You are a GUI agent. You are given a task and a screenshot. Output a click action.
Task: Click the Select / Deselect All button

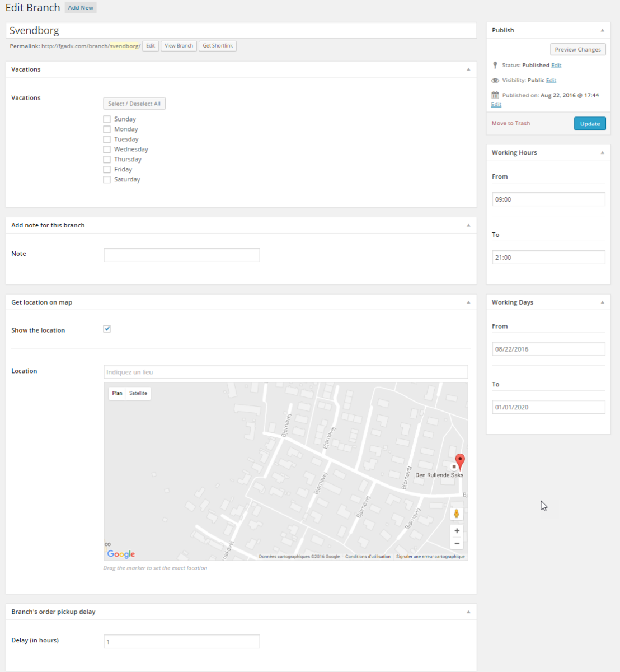pyautogui.click(x=134, y=104)
